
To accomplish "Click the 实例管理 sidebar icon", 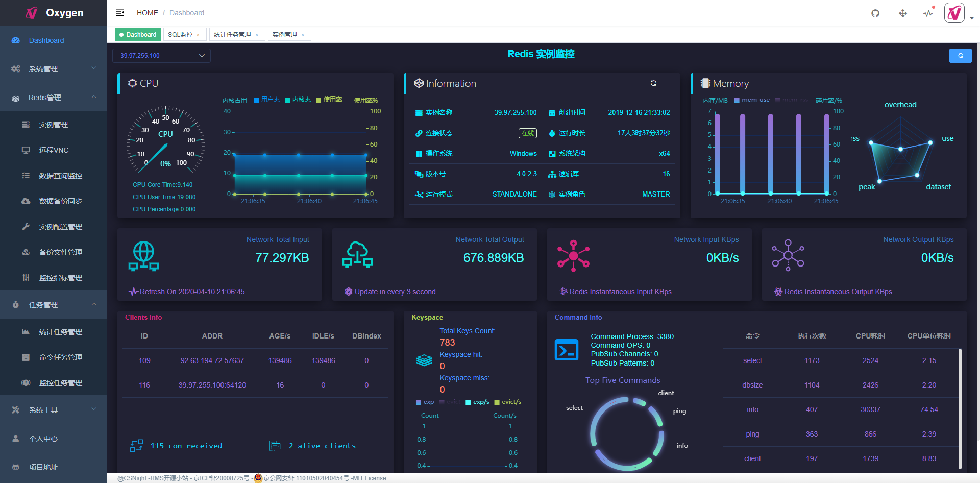I will tap(26, 125).
